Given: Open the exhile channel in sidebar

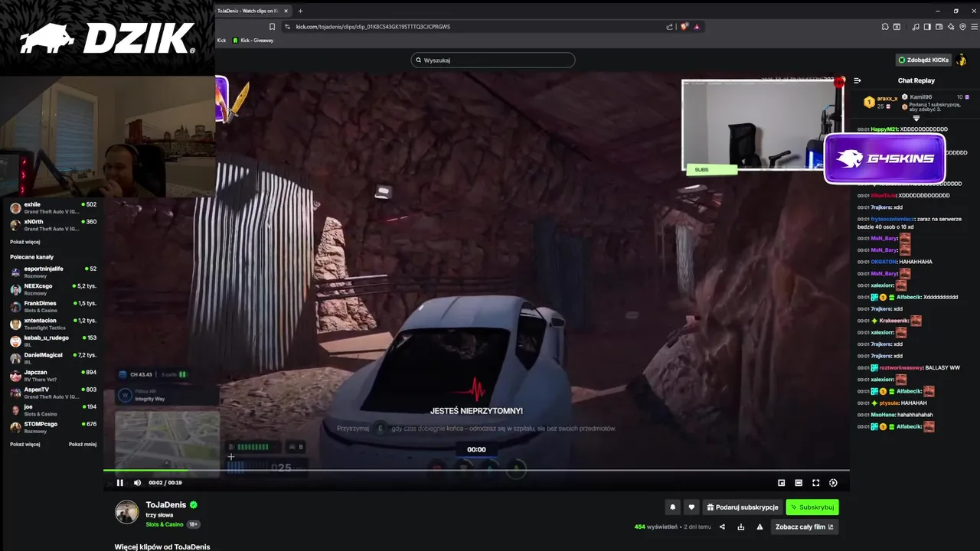Looking at the screenshot, I should [x=54, y=207].
